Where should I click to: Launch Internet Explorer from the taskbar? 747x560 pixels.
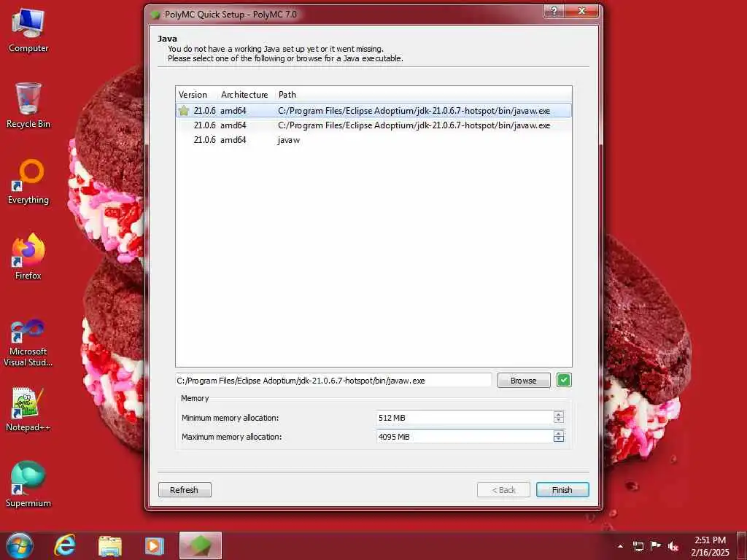tap(65, 545)
